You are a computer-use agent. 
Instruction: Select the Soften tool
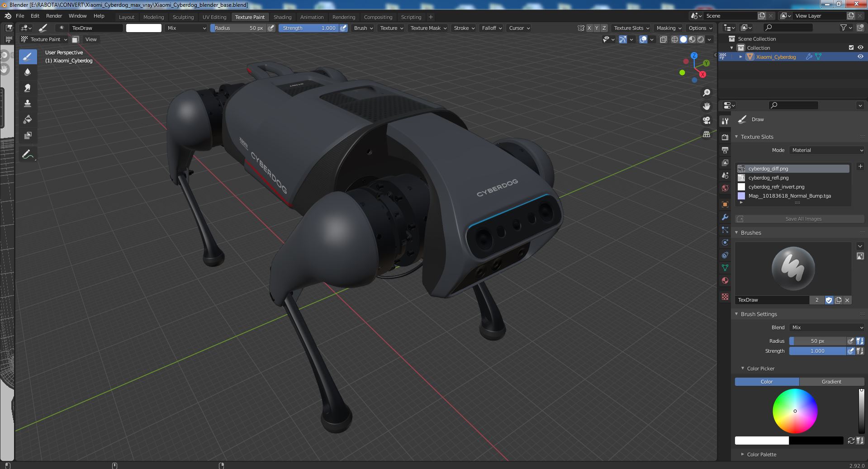click(28, 72)
